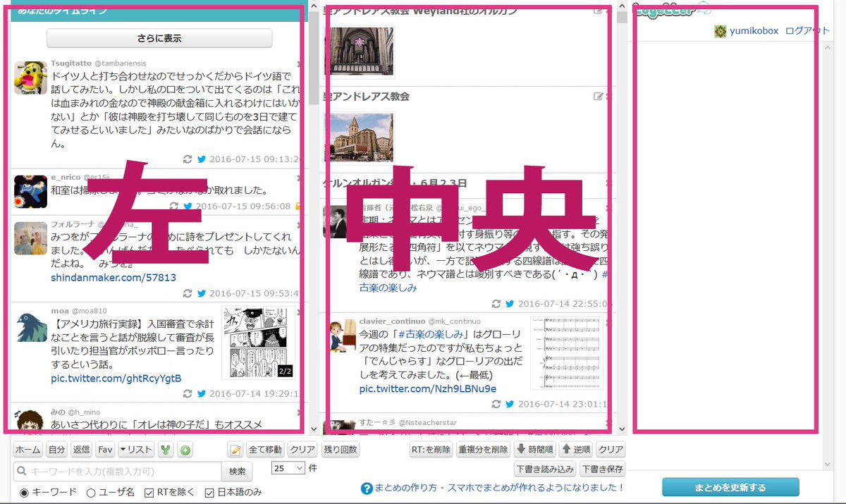This screenshot has height=504, width=846.
Task: Click the ログアウト link
Action: tap(807, 31)
